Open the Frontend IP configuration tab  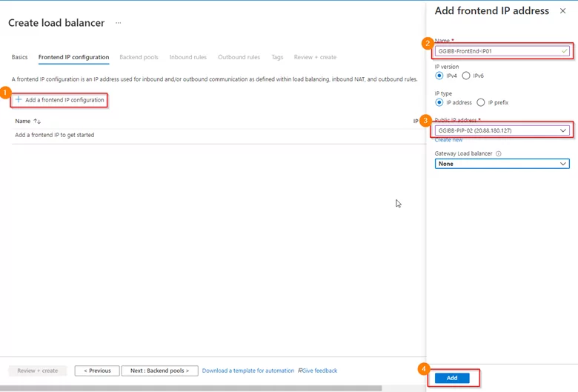click(x=73, y=57)
